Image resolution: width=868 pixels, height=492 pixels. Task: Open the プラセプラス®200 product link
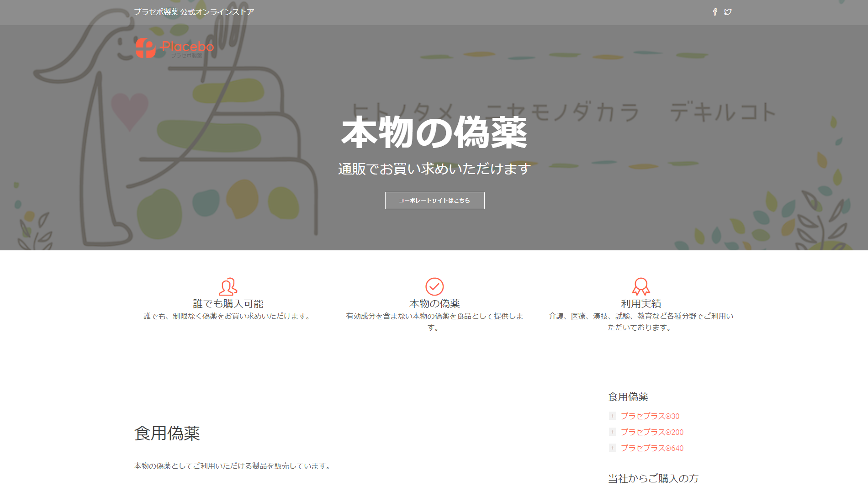(x=651, y=432)
